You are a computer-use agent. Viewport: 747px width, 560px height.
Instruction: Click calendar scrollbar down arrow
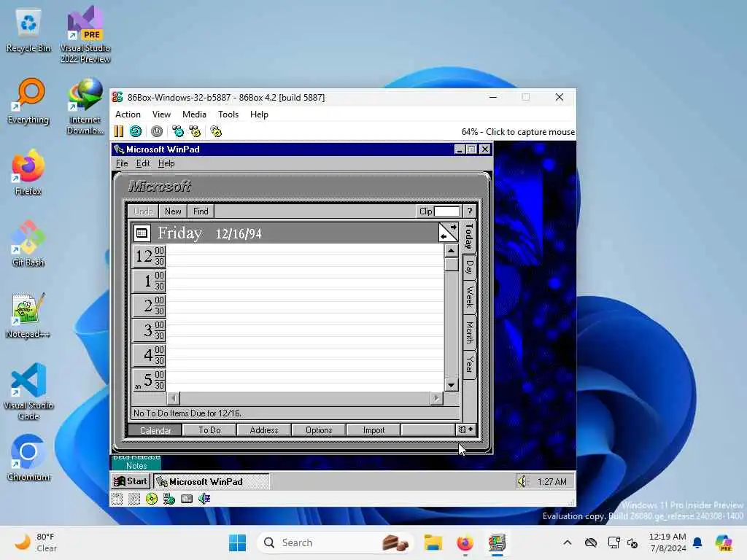coord(451,385)
